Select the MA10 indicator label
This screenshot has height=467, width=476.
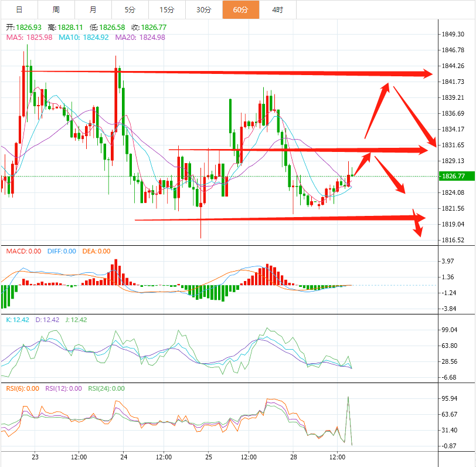pyautogui.click(x=83, y=37)
